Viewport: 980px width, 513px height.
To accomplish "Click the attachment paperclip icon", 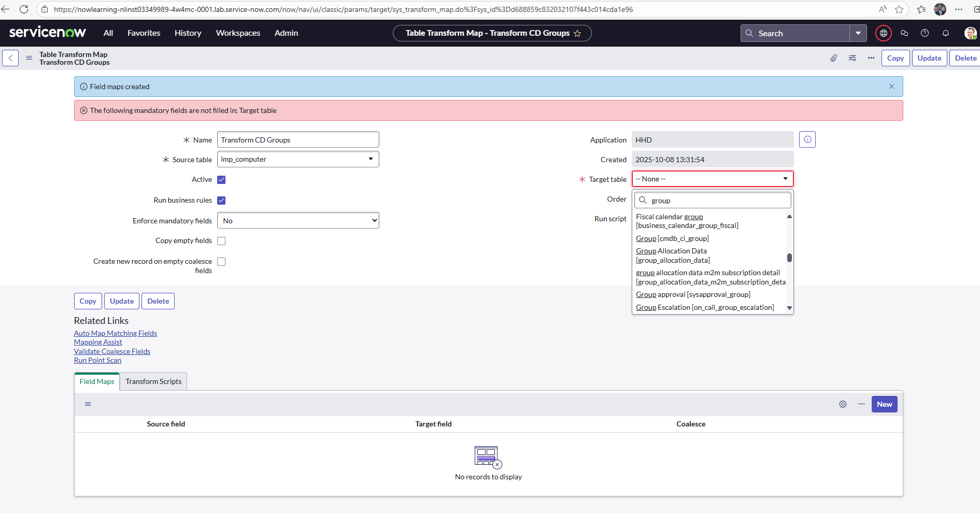I will tap(833, 58).
